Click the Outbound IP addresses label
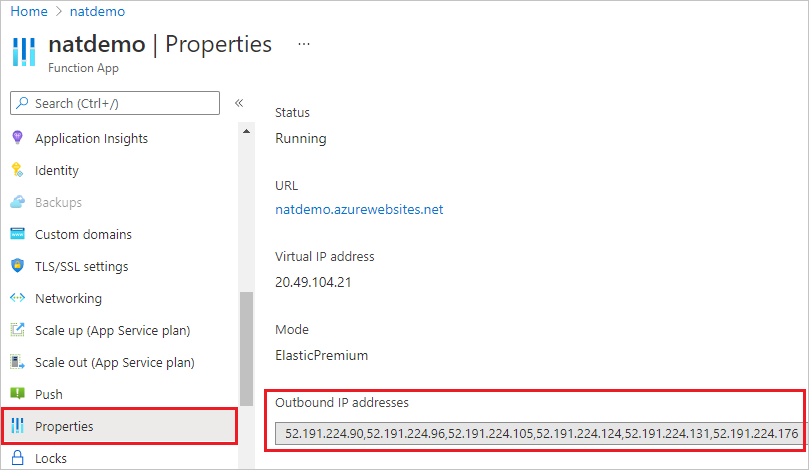 [x=342, y=402]
